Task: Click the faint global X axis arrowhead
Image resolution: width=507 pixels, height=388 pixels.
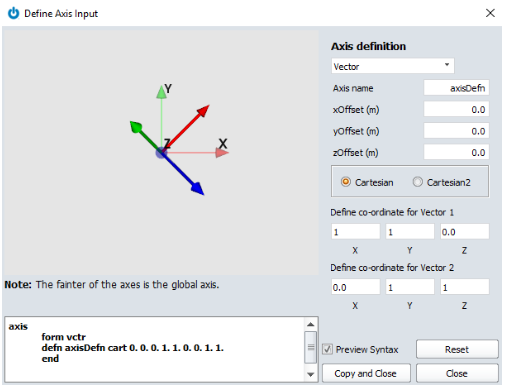Action: pos(222,153)
